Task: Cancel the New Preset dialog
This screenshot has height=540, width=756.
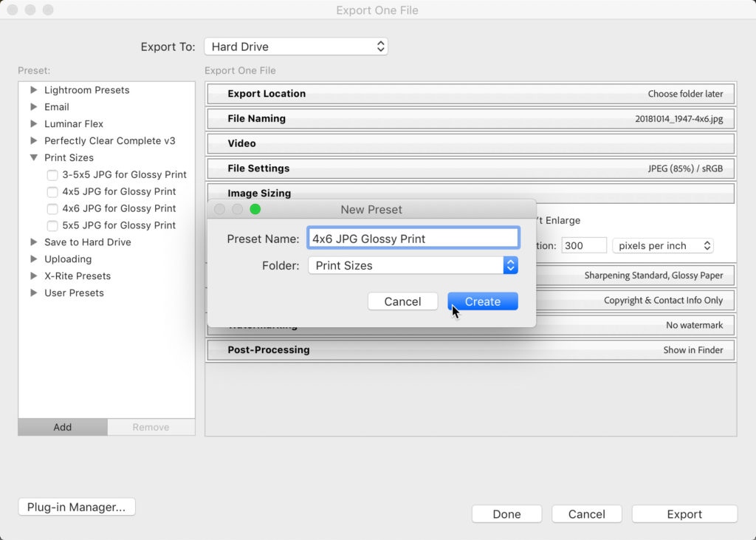Action: point(402,301)
